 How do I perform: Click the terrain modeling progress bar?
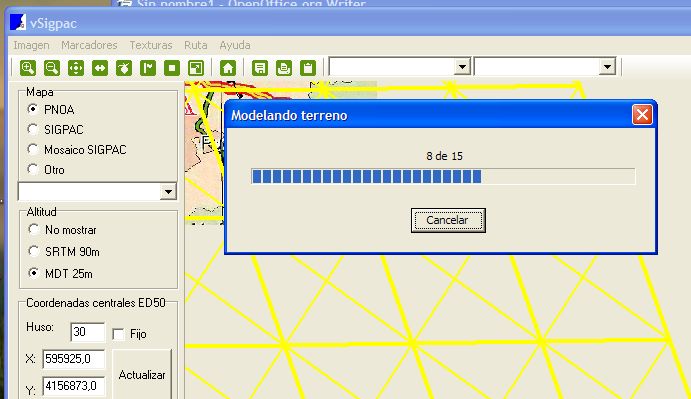(x=443, y=176)
